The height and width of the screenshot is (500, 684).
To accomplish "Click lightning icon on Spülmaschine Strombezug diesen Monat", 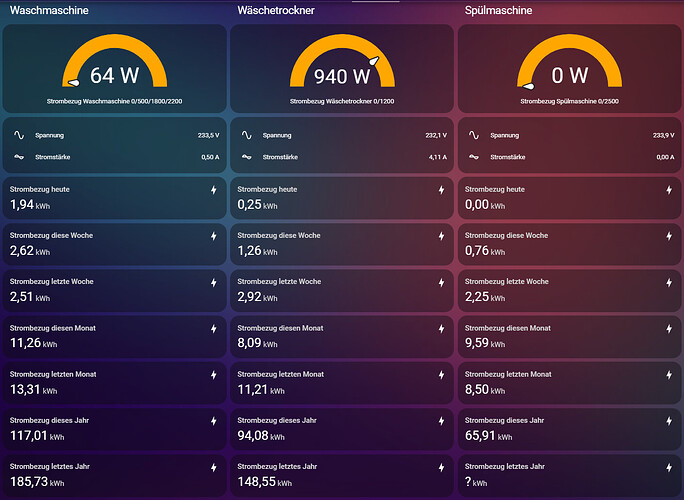I will (x=669, y=329).
